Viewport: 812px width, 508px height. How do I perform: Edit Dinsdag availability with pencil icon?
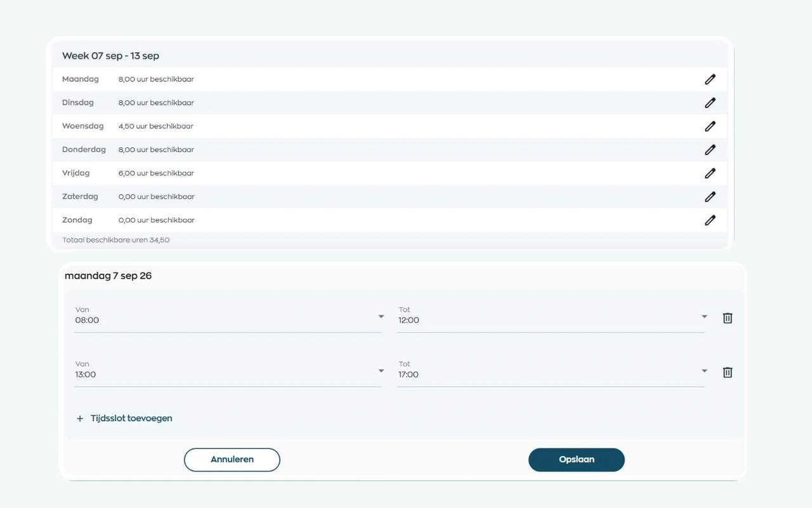coord(710,103)
